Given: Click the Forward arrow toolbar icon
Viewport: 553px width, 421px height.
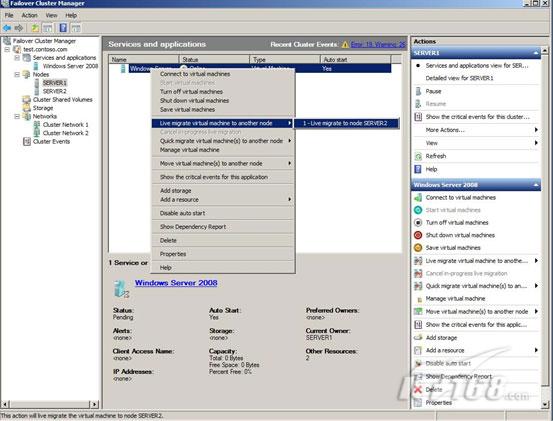Looking at the screenshot, I should pos(19,28).
